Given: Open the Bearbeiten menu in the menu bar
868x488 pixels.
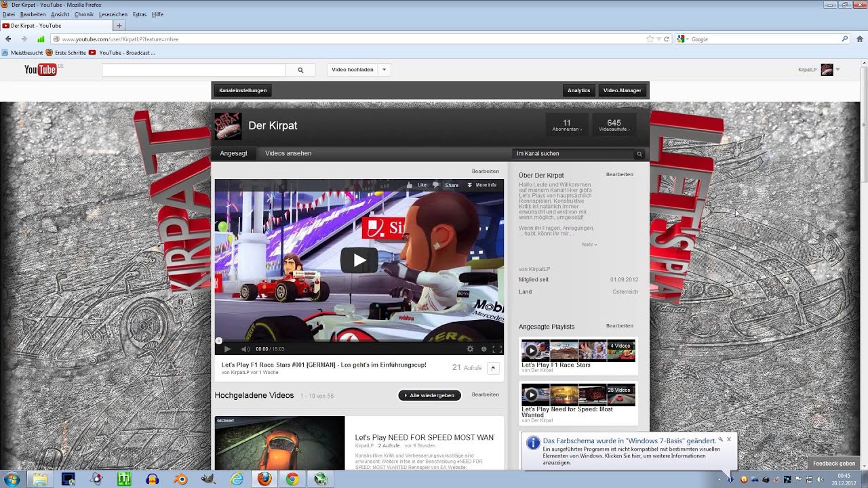Looking at the screenshot, I should pos(33,14).
